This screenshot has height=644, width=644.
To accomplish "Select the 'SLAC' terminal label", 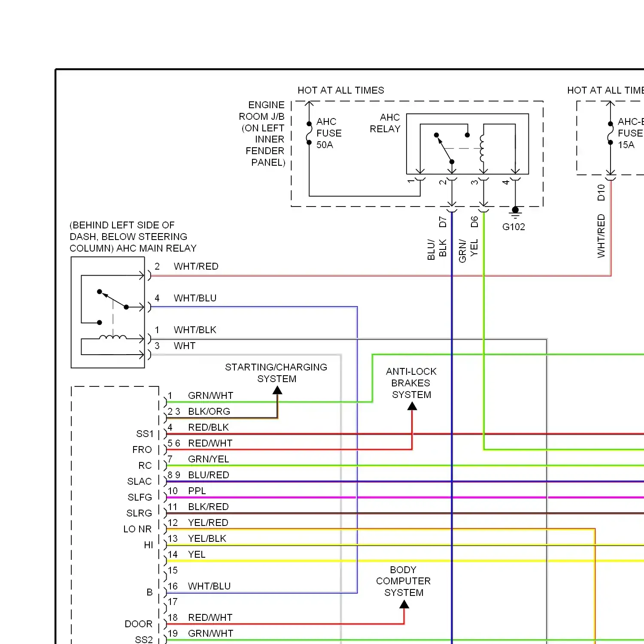I will coord(140,481).
